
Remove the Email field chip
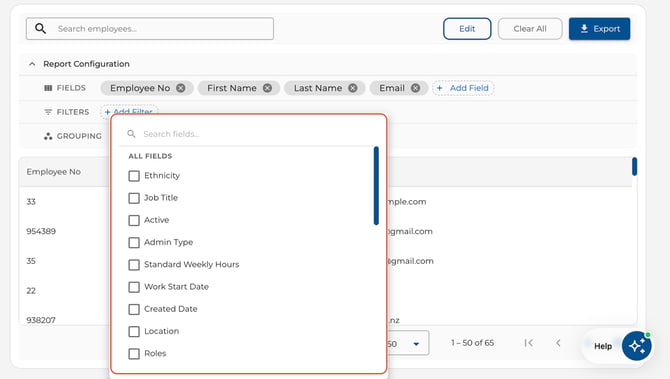pyautogui.click(x=415, y=88)
